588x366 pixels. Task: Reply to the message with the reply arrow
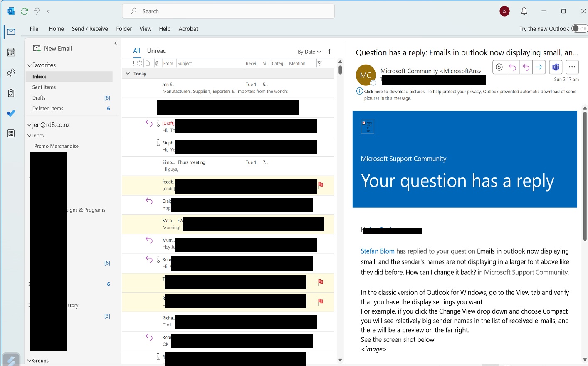(x=512, y=67)
